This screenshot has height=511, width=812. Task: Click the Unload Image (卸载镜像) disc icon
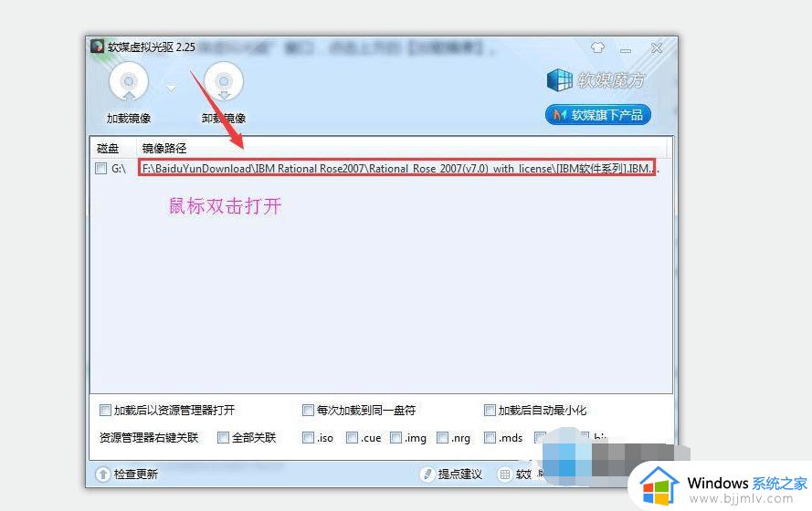224,81
